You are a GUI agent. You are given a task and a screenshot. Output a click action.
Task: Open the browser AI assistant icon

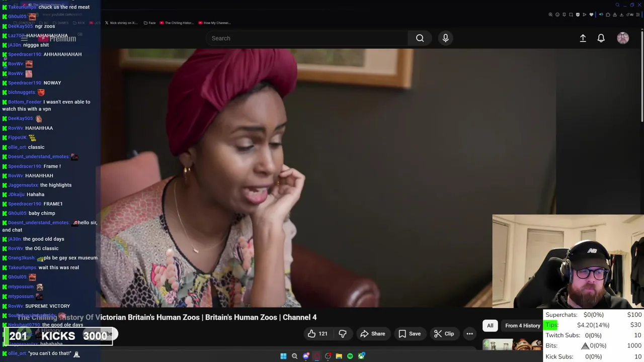coord(630,15)
